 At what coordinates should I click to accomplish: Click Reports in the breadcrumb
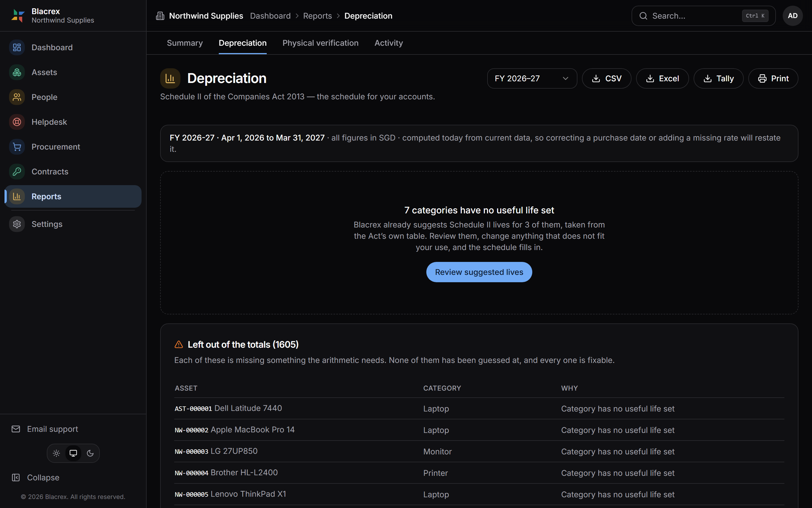click(317, 16)
